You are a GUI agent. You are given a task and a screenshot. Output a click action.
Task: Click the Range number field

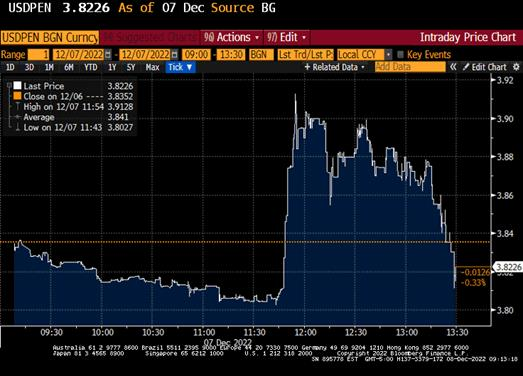[x=39, y=54]
